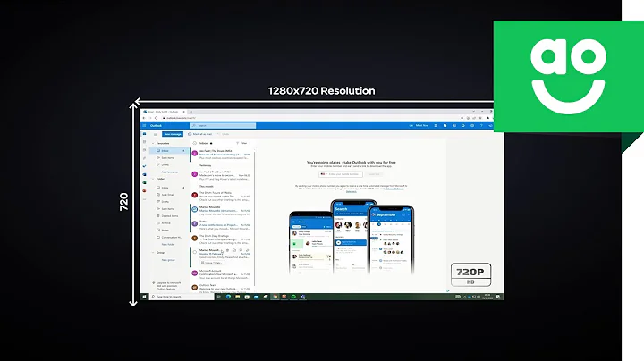Open the country code dropdown beside the mobile number field

click(324, 174)
